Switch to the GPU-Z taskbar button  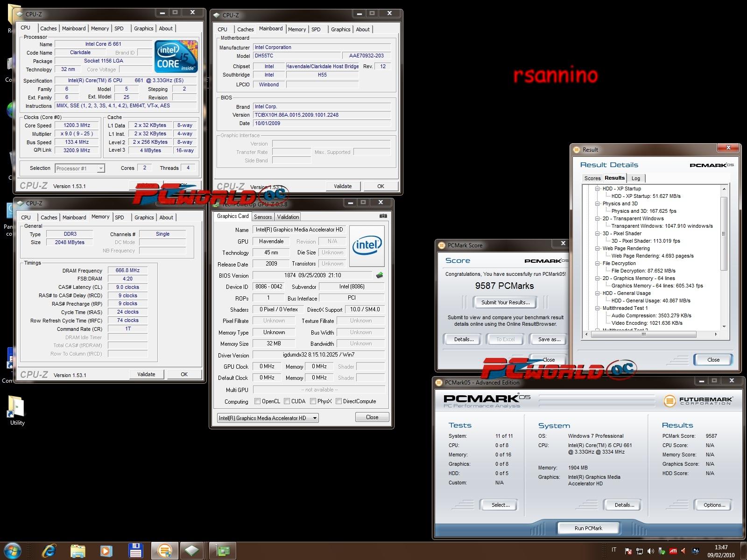point(222,551)
